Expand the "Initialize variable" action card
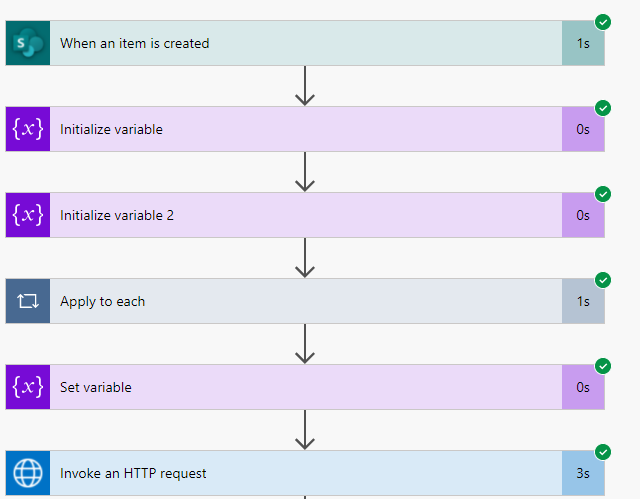 [x=300, y=129]
